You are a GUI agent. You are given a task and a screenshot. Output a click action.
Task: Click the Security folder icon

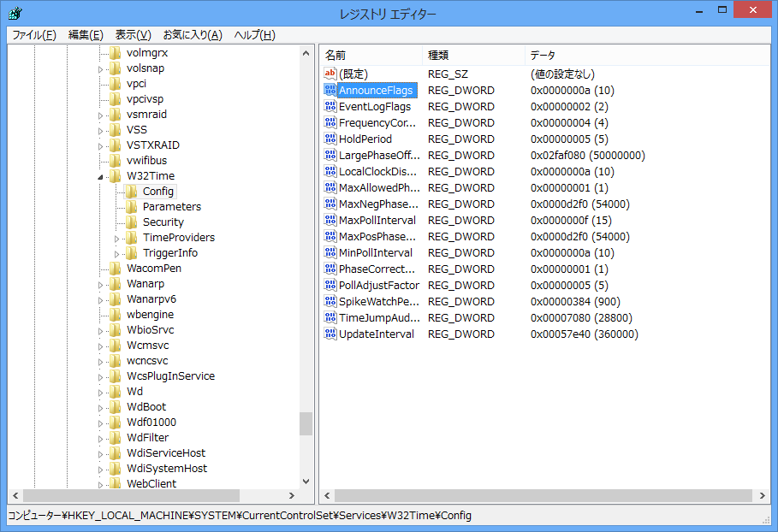[131, 222]
